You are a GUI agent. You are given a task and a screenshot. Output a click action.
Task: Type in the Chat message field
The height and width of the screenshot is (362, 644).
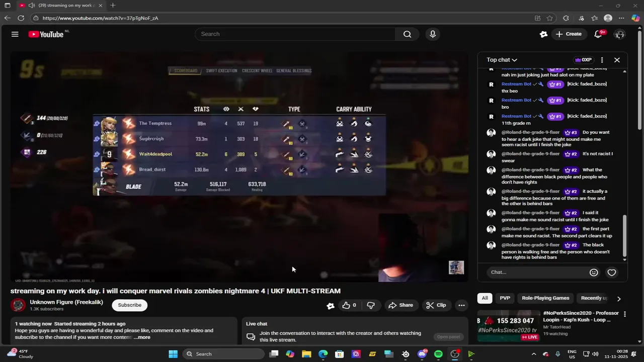pos(536,272)
